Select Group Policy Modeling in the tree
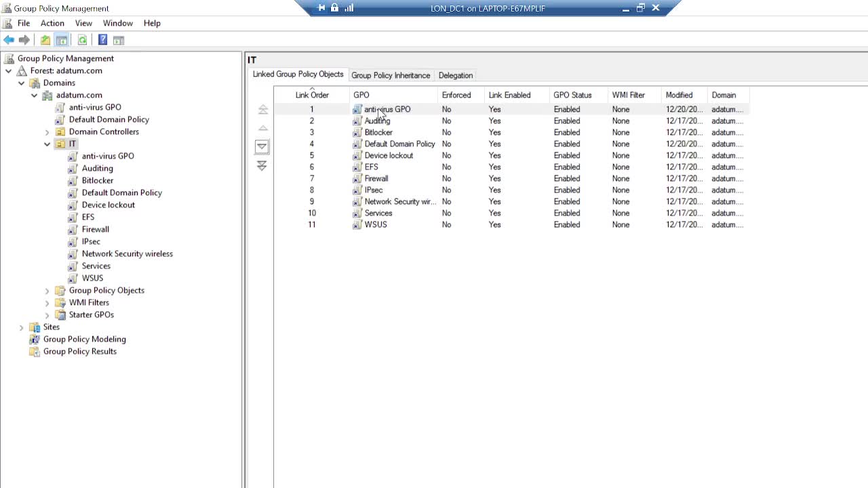Image resolution: width=868 pixels, height=488 pixels. tap(85, 339)
